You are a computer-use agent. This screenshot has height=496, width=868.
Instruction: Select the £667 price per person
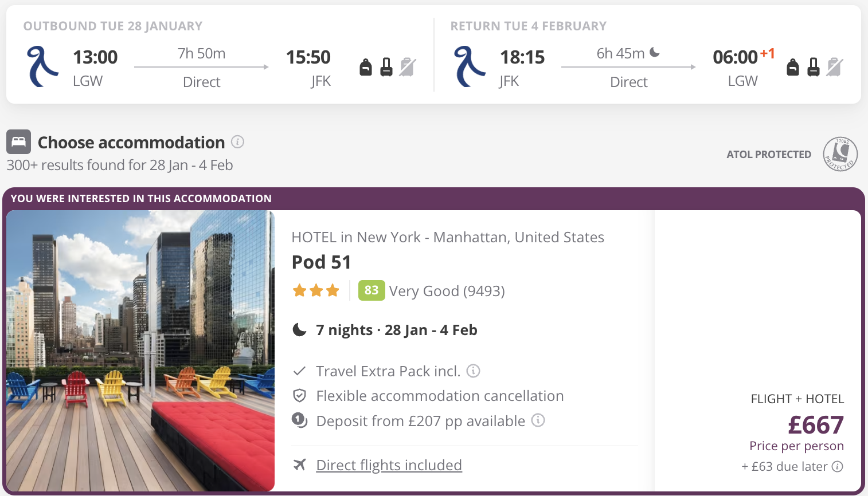coord(815,425)
